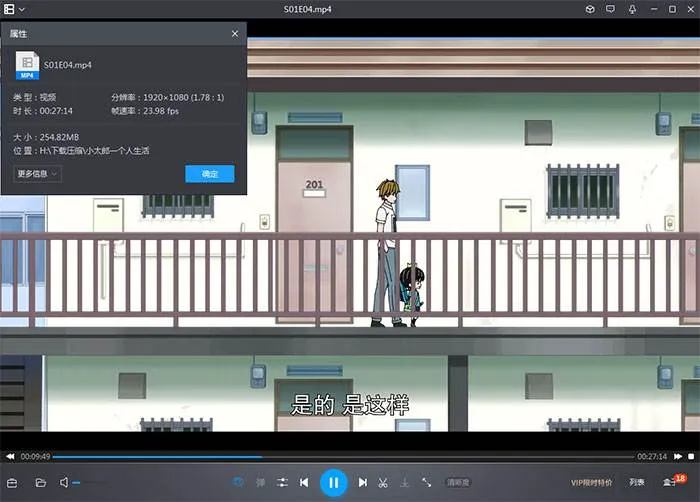Open the feedback message icon
700x502 pixels.
click(610, 9)
